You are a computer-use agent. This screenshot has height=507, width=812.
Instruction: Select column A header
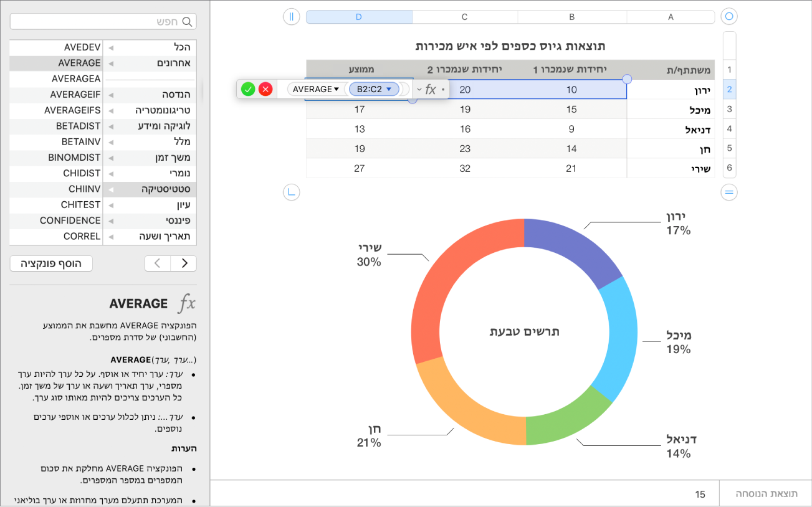671,17
